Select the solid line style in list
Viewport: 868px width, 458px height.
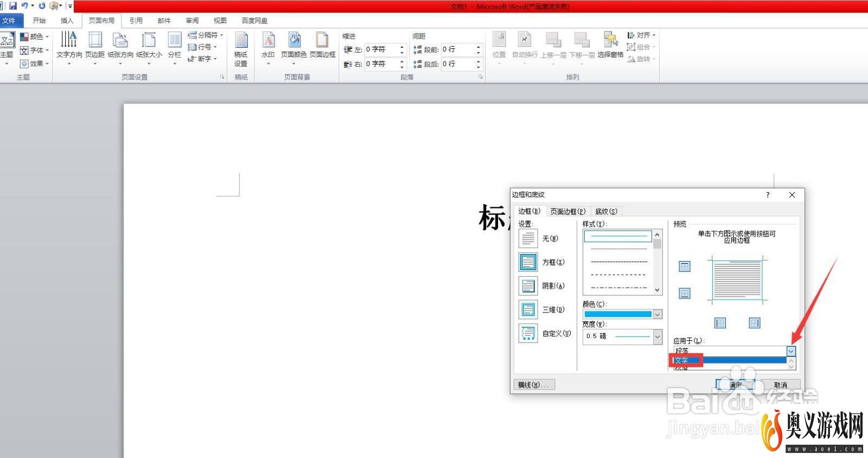click(618, 236)
